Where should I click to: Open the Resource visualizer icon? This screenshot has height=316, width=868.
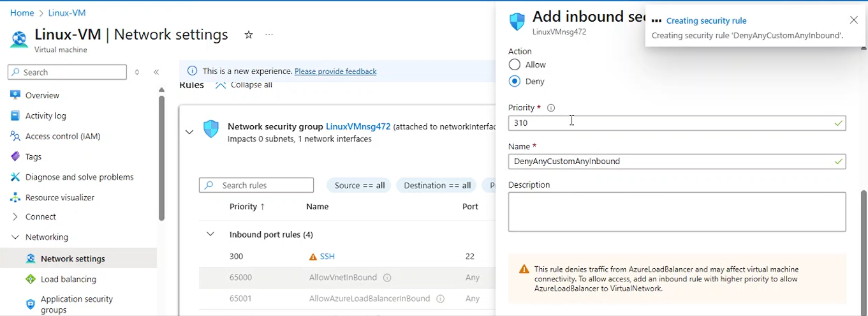[x=15, y=197]
